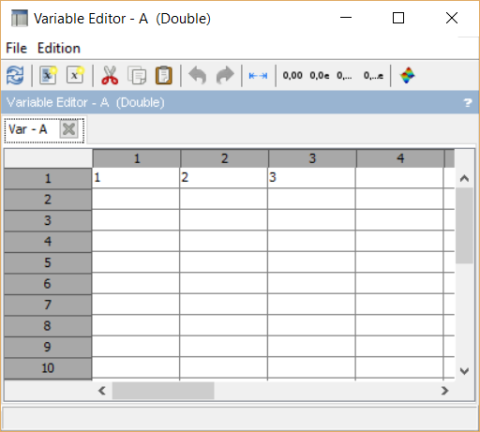Click the refresh variable icon
480x432 pixels.
[15, 76]
